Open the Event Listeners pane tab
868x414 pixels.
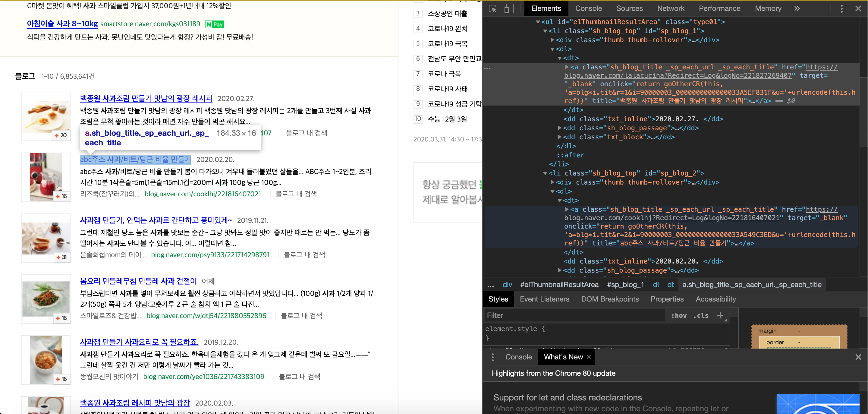tap(544, 299)
